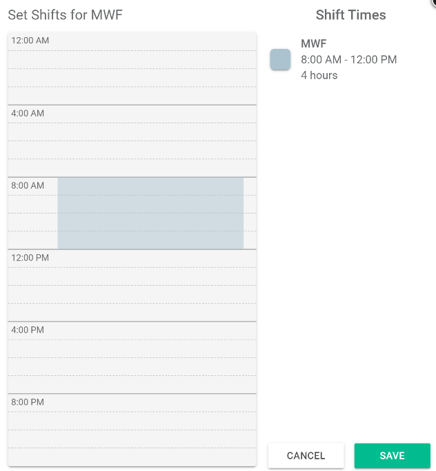
Task: Click the green SAVE button
Action: 392,455
